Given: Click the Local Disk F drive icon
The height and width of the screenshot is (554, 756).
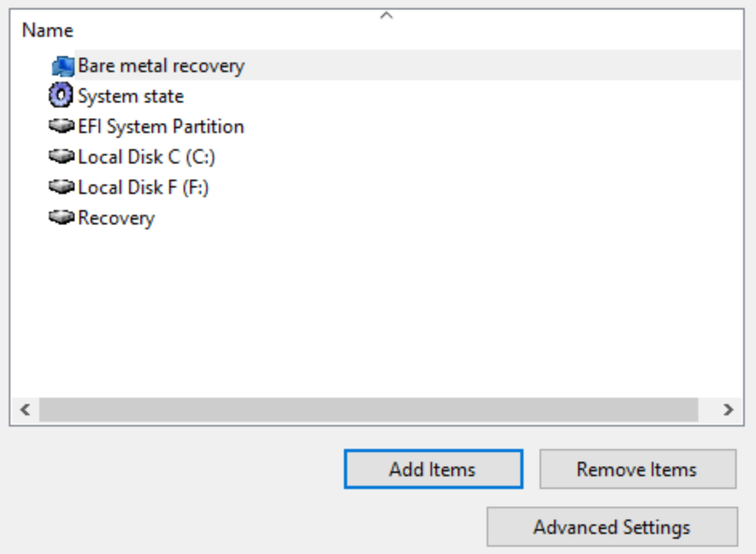Looking at the screenshot, I should tap(62, 187).
